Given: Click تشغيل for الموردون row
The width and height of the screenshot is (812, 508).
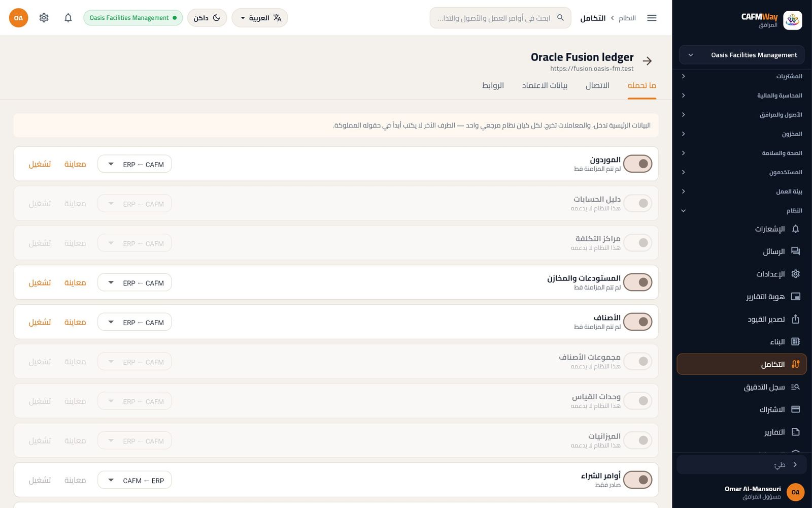Looking at the screenshot, I should [x=40, y=164].
